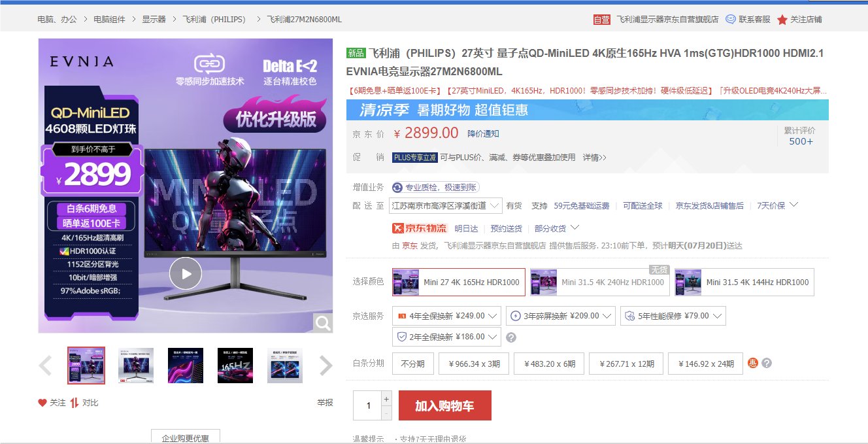Viewport: 868px width, 444px height.
Task: Expand the chevron after 7天价保
Action: (793, 205)
